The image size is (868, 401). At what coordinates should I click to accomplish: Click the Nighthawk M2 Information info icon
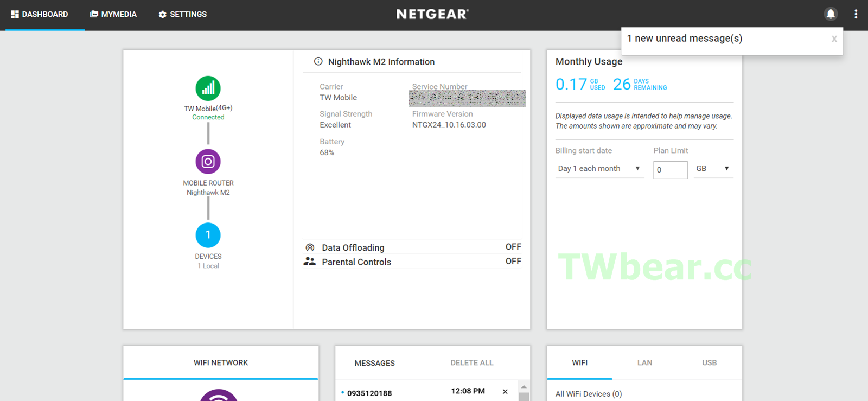click(x=318, y=62)
